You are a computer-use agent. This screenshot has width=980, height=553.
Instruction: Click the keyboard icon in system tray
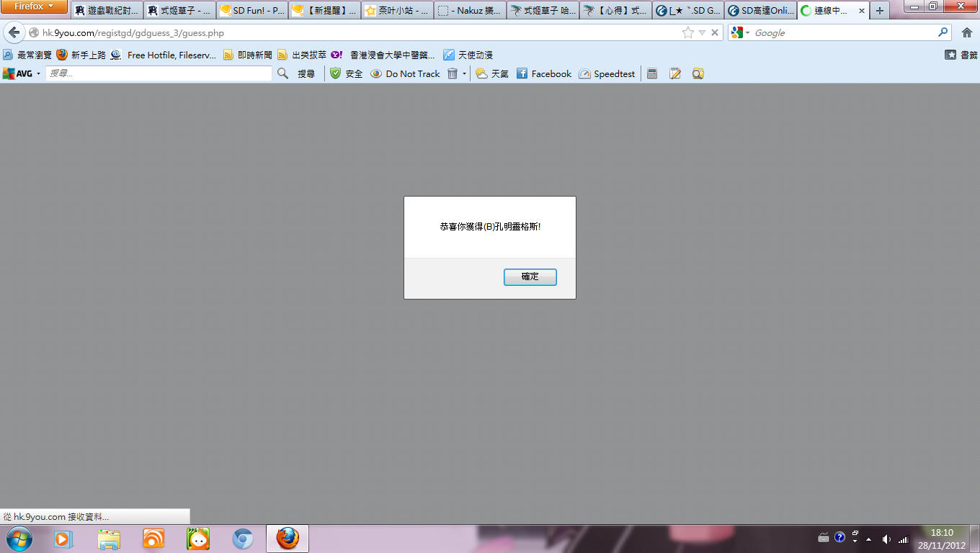click(824, 538)
